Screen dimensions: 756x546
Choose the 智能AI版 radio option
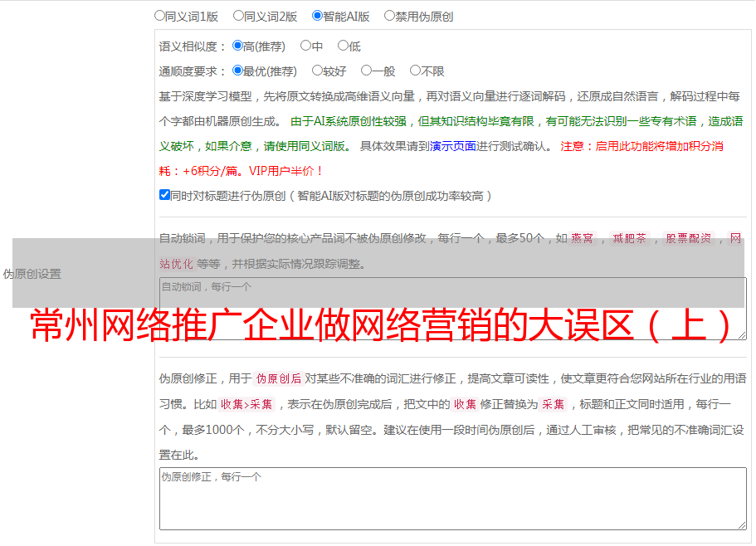[317, 16]
